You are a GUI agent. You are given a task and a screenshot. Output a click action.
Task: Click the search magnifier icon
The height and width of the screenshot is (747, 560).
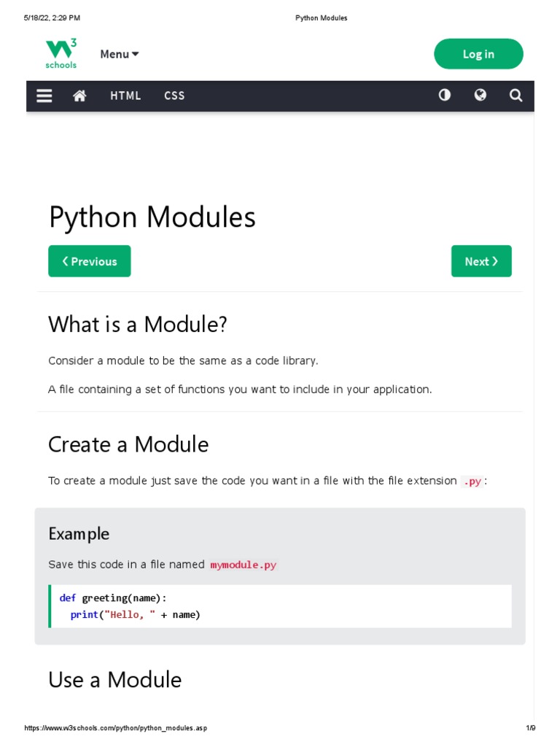pyautogui.click(x=516, y=96)
